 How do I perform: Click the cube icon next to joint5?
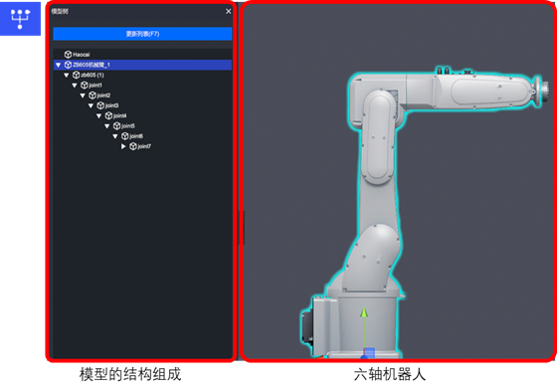117,125
